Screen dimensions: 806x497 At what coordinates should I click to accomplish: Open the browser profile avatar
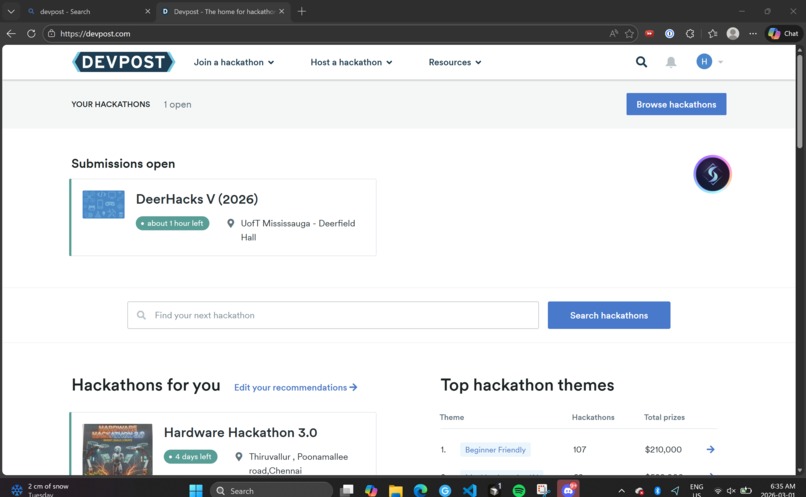click(732, 33)
